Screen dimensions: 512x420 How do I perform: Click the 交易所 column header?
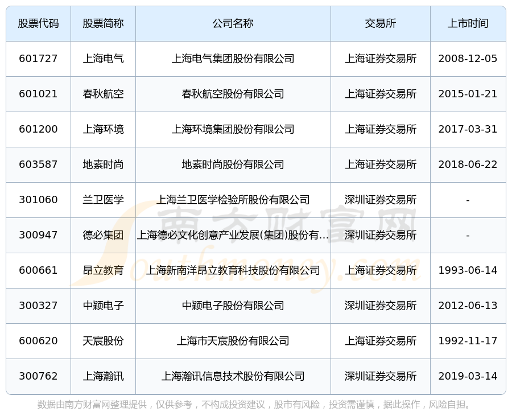[381, 23]
